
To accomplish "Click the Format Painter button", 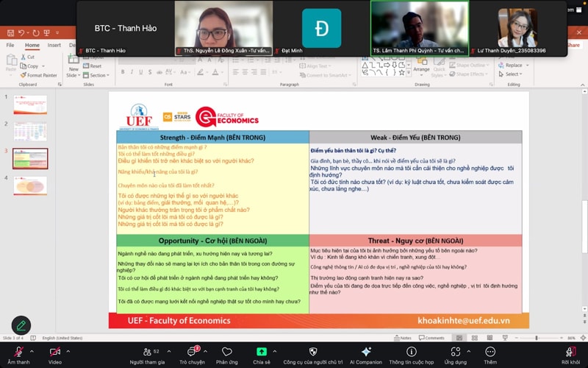I will point(41,75).
